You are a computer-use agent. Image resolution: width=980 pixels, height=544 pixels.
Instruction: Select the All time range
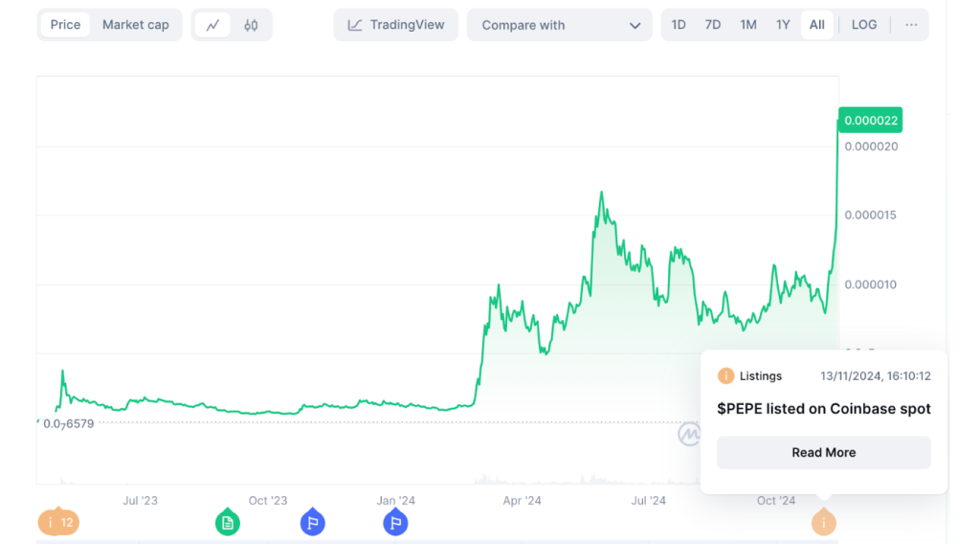point(816,25)
